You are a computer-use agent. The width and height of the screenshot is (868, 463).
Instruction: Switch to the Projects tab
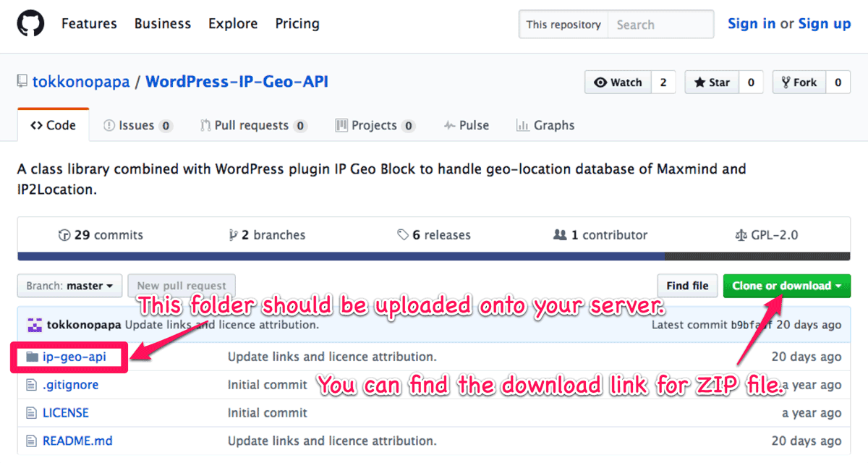pos(375,125)
